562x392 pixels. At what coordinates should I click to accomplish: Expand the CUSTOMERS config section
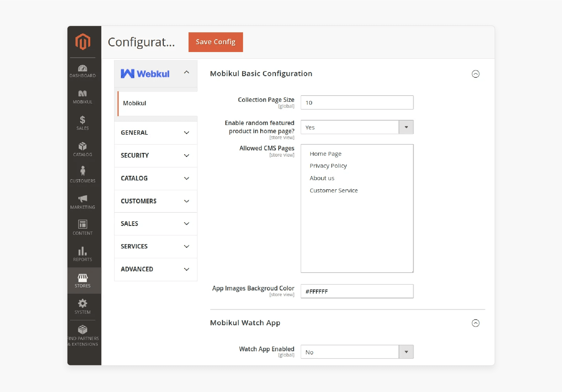click(156, 201)
